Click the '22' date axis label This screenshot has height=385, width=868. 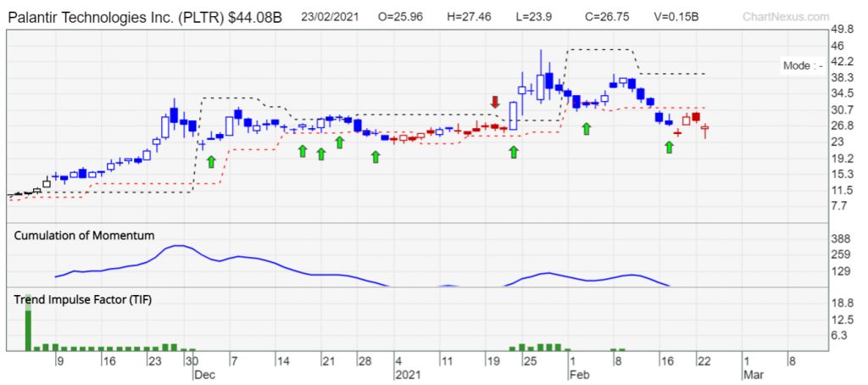[x=703, y=361]
